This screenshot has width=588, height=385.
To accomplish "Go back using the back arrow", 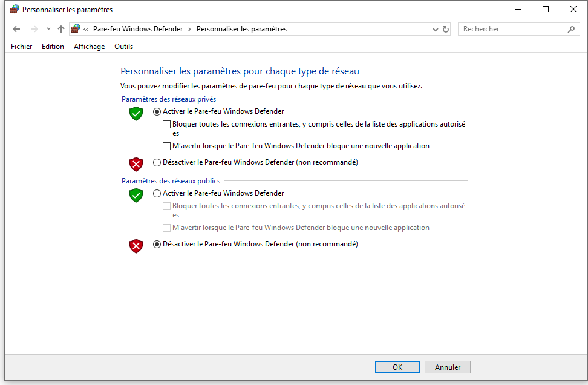I will 16,29.
